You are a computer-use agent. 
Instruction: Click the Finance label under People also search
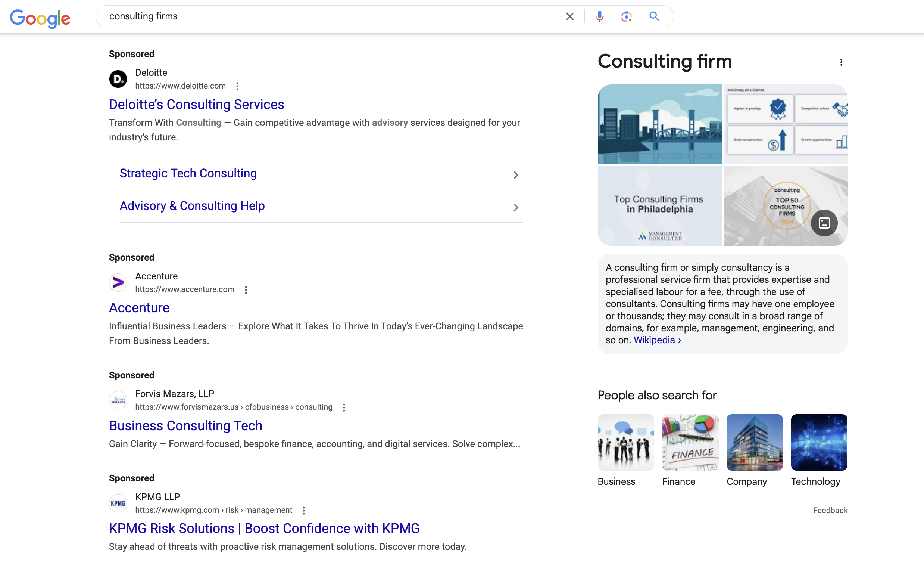tap(678, 482)
